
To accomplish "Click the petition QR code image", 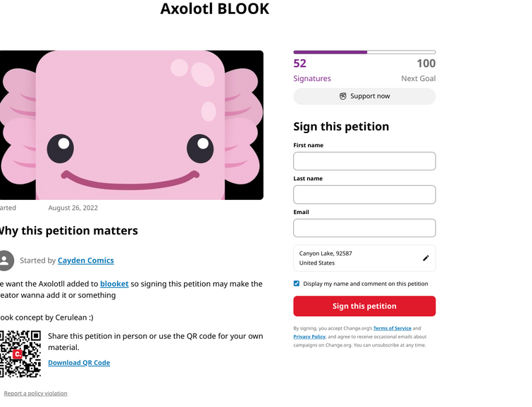I will (x=20, y=353).
